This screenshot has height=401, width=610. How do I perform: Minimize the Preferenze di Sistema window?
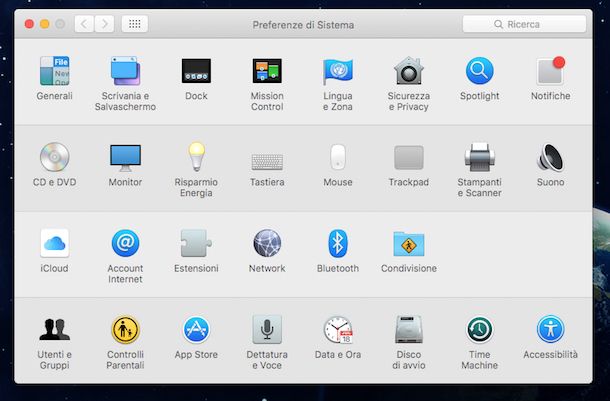point(45,24)
